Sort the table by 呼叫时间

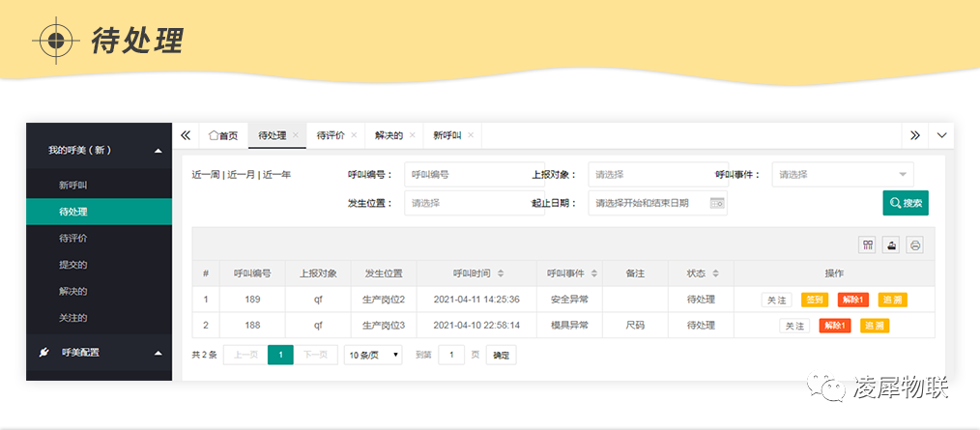[x=501, y=274]
